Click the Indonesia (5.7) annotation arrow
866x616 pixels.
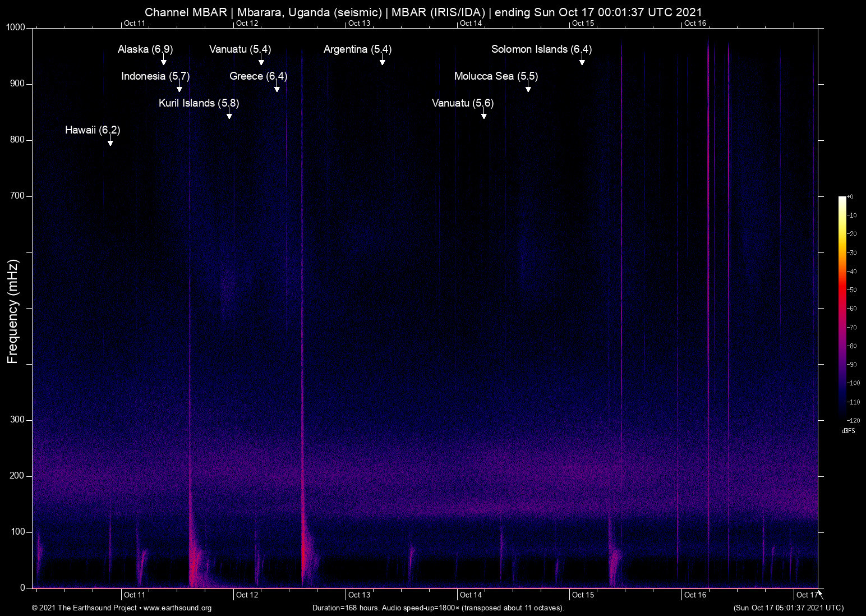(179, 88)
